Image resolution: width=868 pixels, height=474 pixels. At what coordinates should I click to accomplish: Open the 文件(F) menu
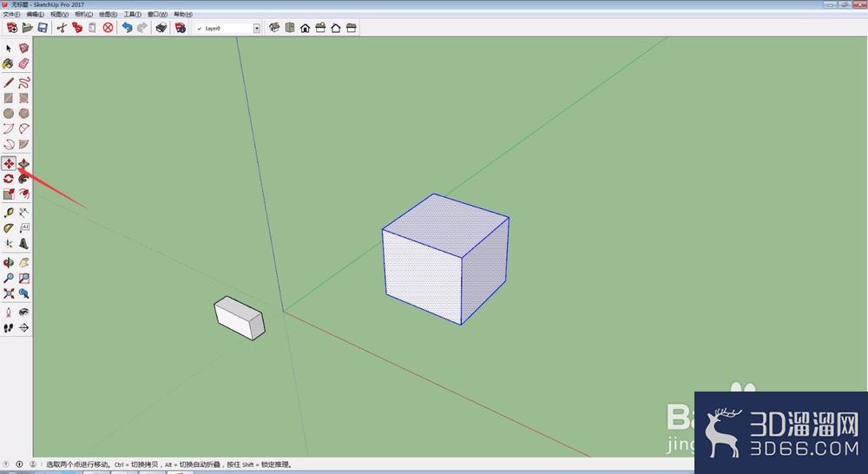pos(11,15)
